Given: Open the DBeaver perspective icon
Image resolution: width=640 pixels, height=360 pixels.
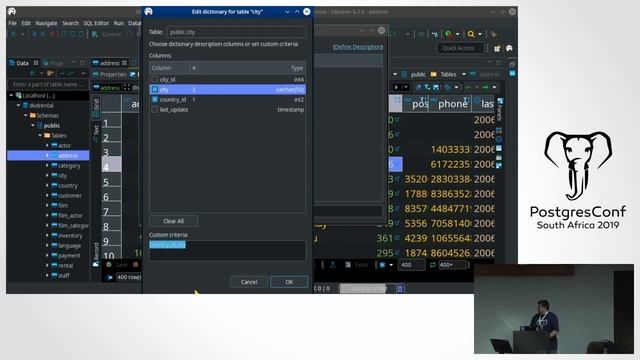Looking at the screenshot, I should [509, 48].
